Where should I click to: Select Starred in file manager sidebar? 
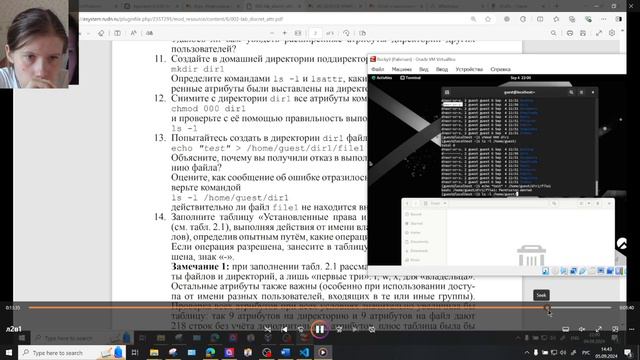(414, 224)
